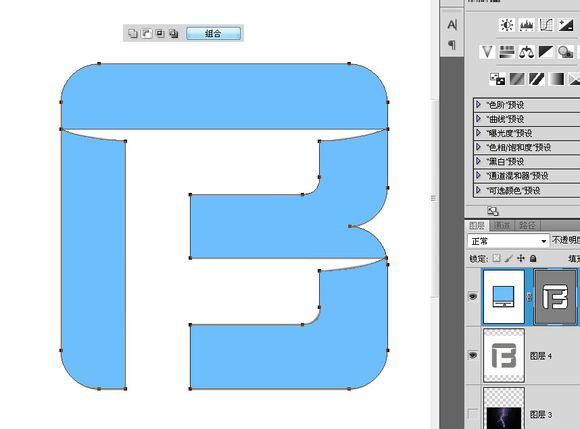Choose the subtract from shape area icon
The image size is (580, 429).
tap(146, 33)
